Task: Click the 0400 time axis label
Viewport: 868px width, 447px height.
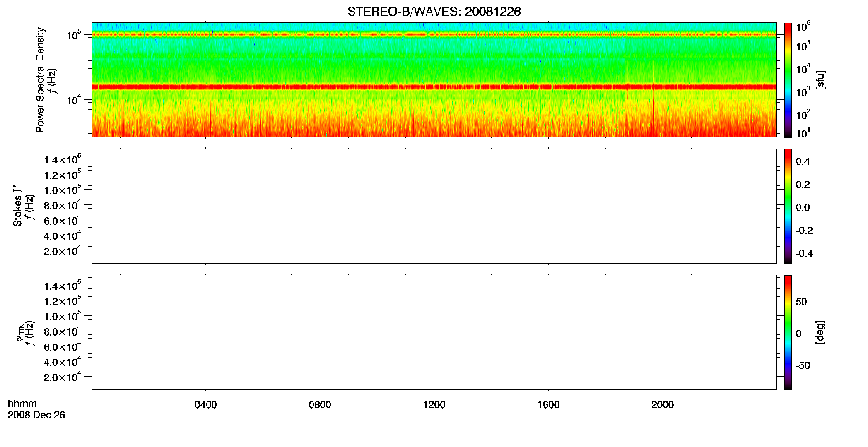Action: click(206, 405)
